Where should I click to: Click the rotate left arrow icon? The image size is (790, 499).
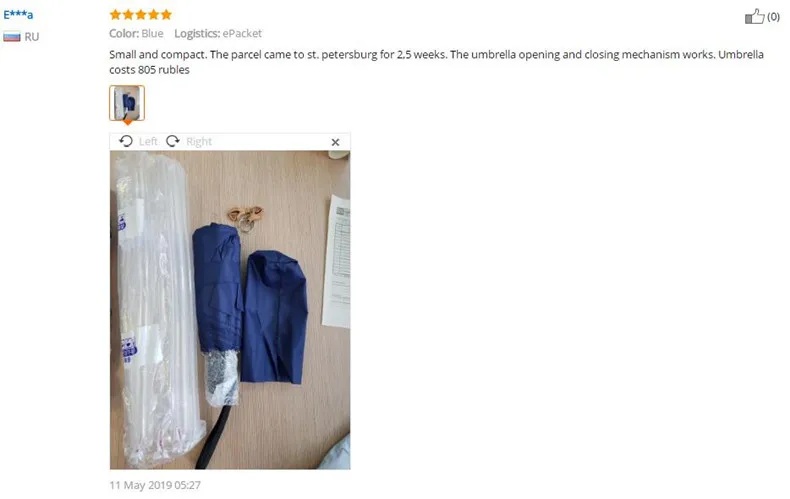pos(126,141)
